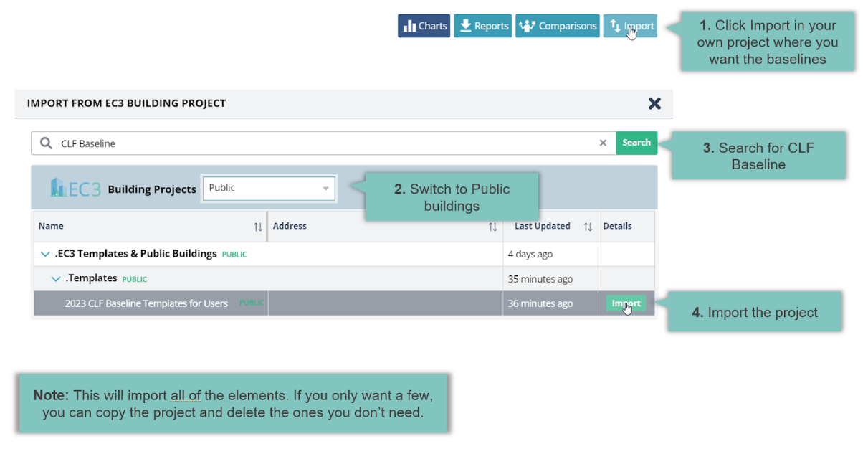
Task: Clear the CLF Baseline search text
Action: tap(603, 143)
